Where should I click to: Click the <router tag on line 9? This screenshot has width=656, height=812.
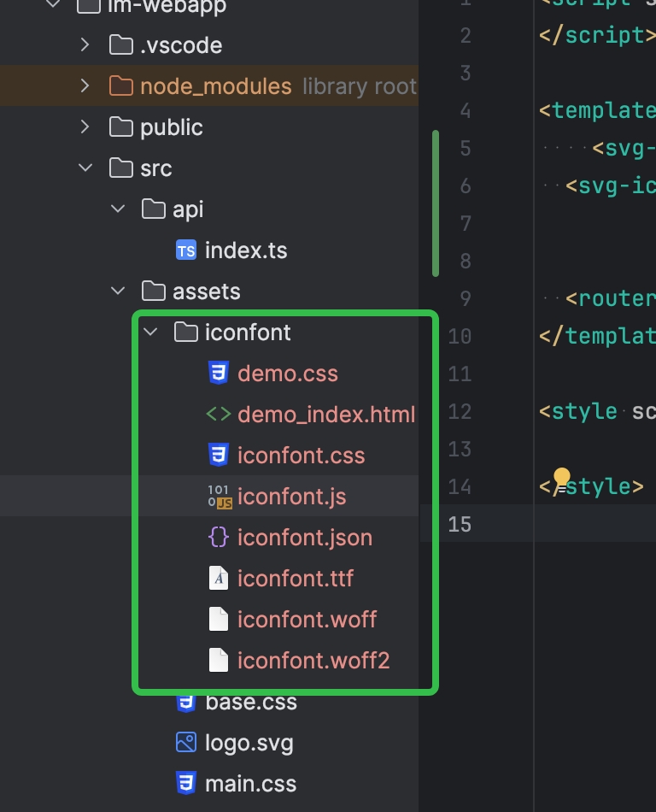point(611,299)
